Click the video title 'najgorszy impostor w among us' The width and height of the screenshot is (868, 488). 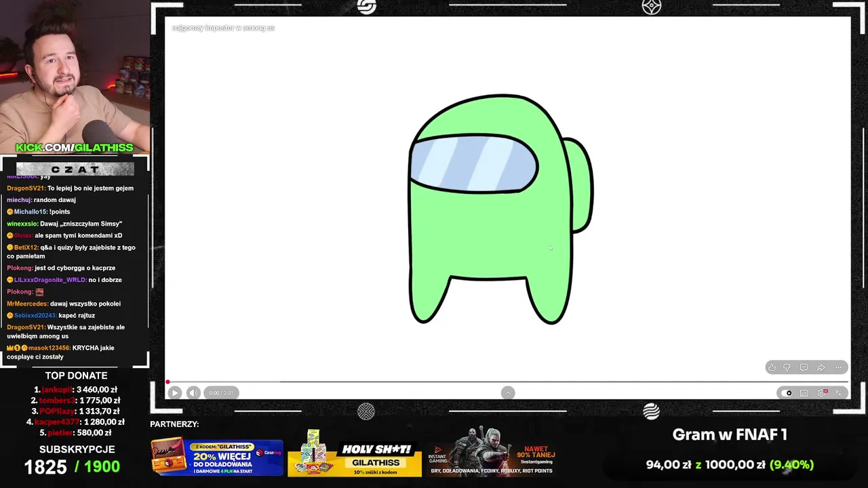click(223, 28)
